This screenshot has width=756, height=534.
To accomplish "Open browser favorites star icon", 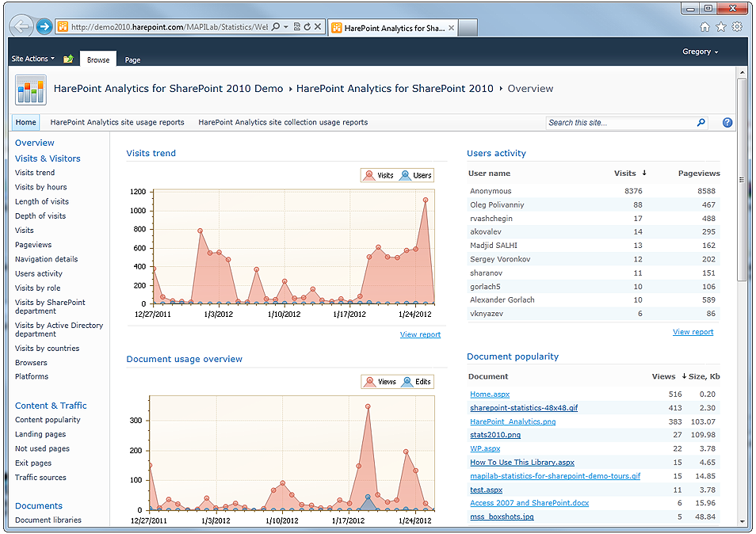I will pos(721,27).
